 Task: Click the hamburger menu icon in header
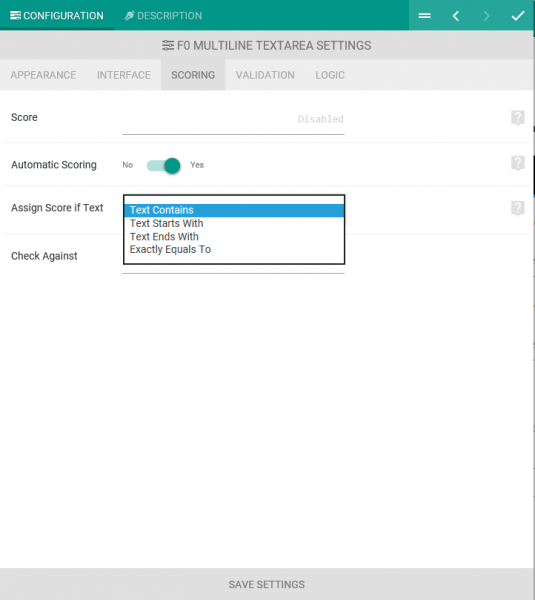[x=424, y=16]
